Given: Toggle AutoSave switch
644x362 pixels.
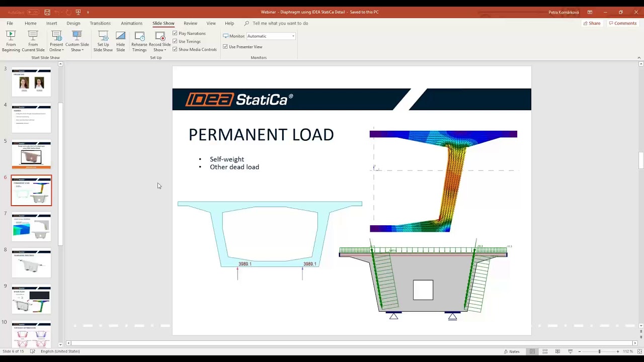Looking at the screenshot, I should pos(33,12).
